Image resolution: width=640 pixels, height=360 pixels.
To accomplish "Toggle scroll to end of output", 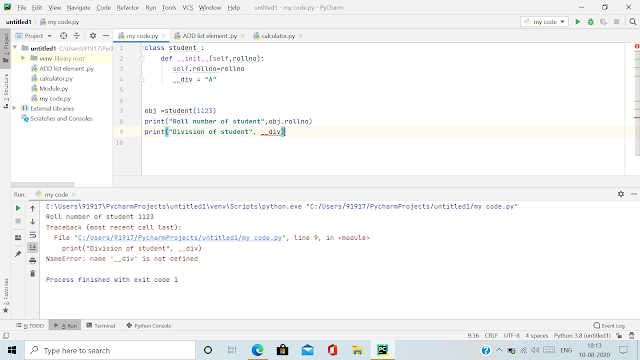I will point(33,247).
